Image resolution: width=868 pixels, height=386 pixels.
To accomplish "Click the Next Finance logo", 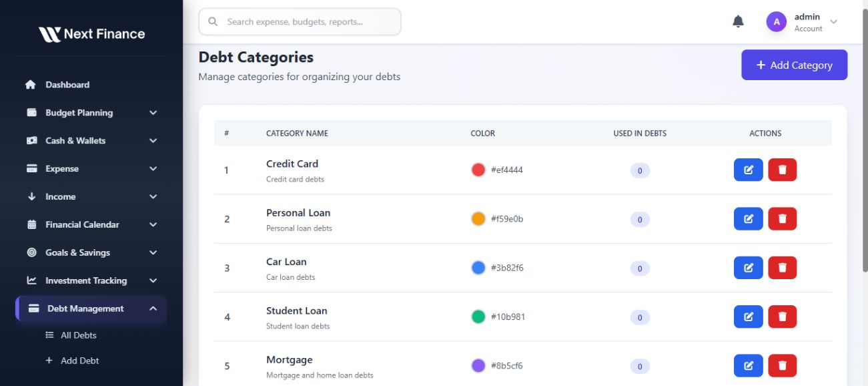I will (x=91, y=34).
